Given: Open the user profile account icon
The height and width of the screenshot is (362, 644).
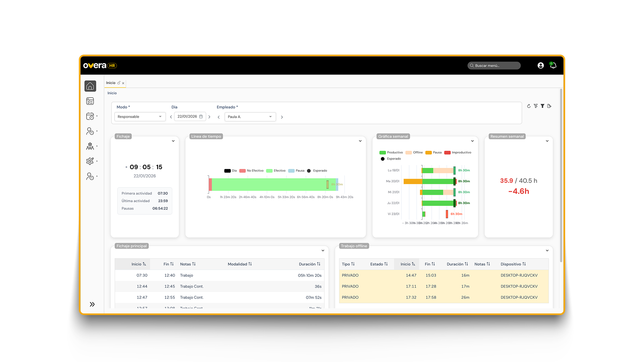Looking at the screenshot, I should point(541,66).
